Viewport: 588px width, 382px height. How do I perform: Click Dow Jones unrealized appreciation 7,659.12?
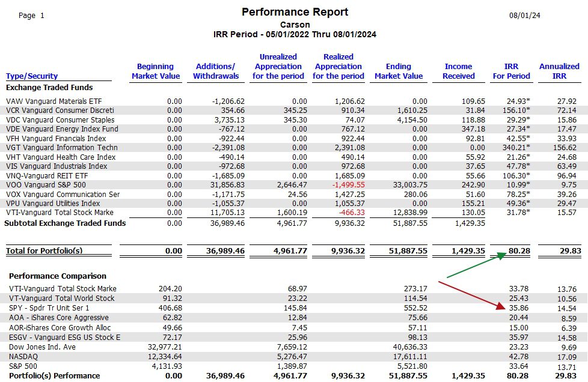pos(292,347)
